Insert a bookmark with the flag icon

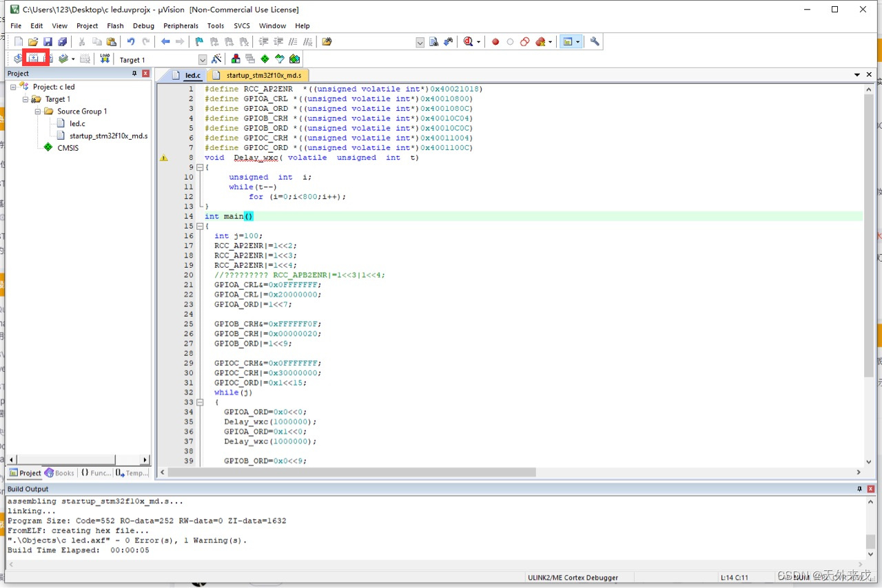199,42
